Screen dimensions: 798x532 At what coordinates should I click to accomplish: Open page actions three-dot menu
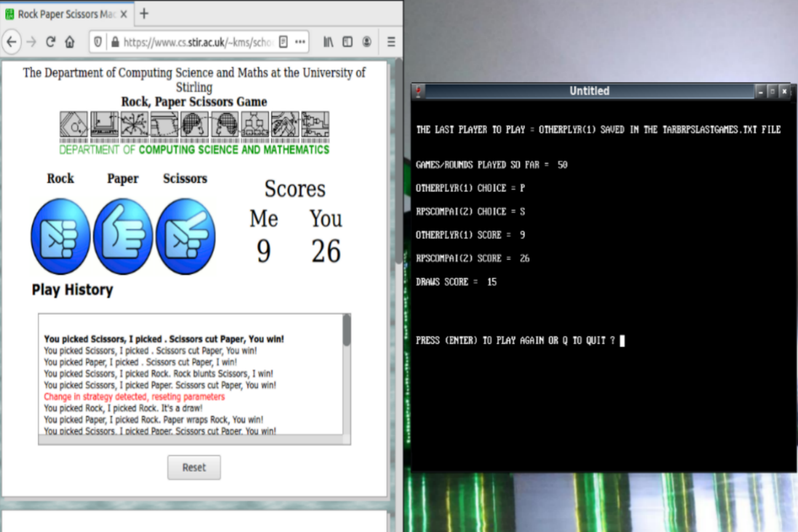coord(300,41)
